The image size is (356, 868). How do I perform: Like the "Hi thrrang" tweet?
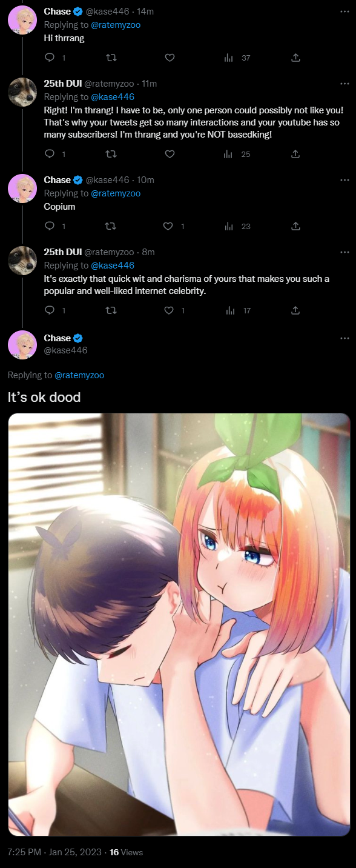(170, 58)
